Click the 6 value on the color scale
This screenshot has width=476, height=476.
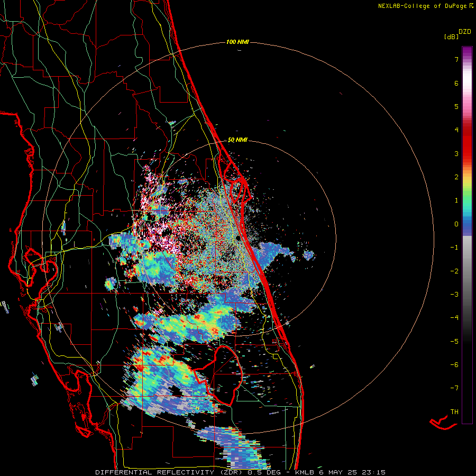(456, 83)
